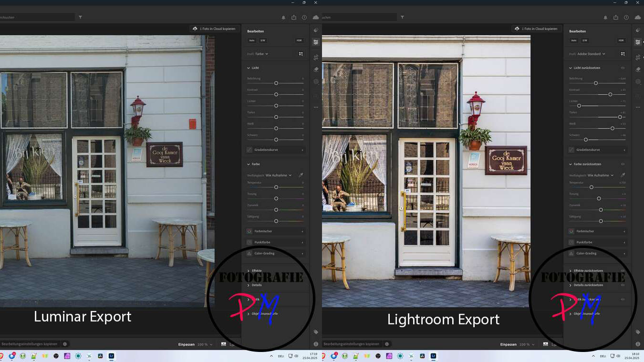Open the help question mark in right window
The image size is (644, 362).
point(626,17)
